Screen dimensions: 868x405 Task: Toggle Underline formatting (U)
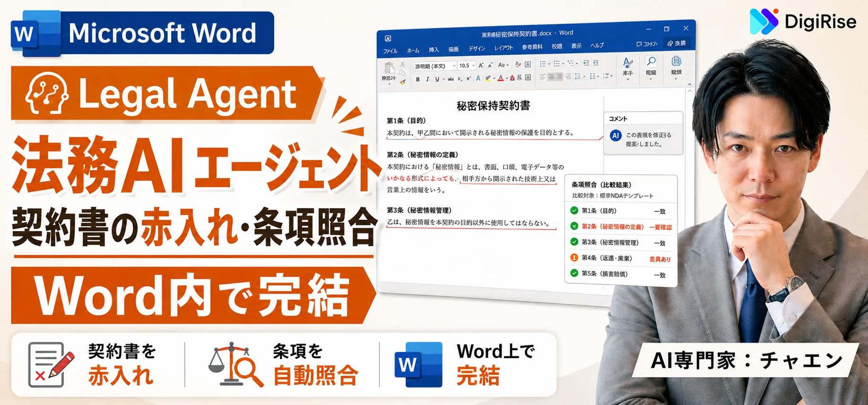(x=437, y=79)
